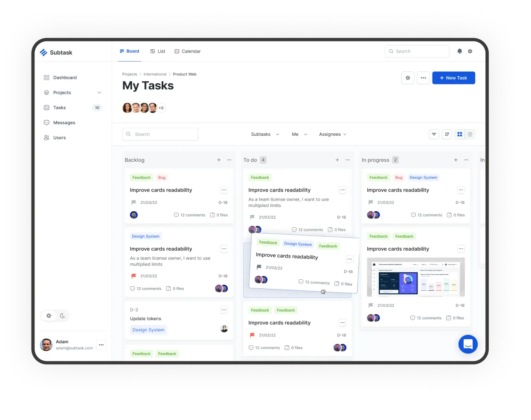Switch theme to light mode sun icon
Image resolution: width=531 pixels, height=420 pixels.
tap(49, 316)
